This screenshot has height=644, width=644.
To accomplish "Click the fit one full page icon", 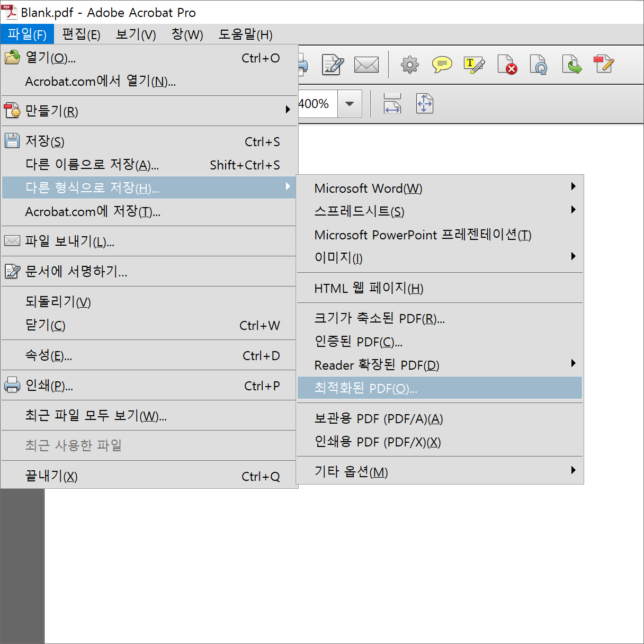I will point(425,104).
